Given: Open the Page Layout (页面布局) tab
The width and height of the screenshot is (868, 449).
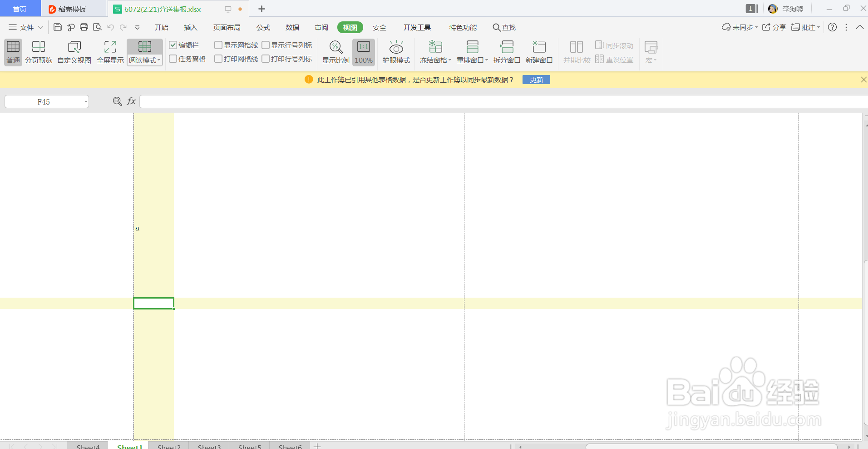Looking at the screenshot, I should 227,27.
